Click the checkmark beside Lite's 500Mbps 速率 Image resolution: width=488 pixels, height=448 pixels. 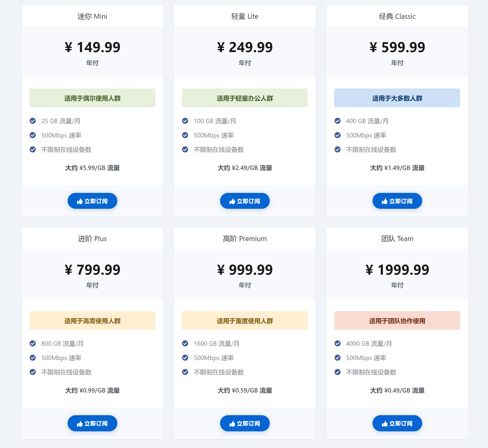click(x=185, y=135)
